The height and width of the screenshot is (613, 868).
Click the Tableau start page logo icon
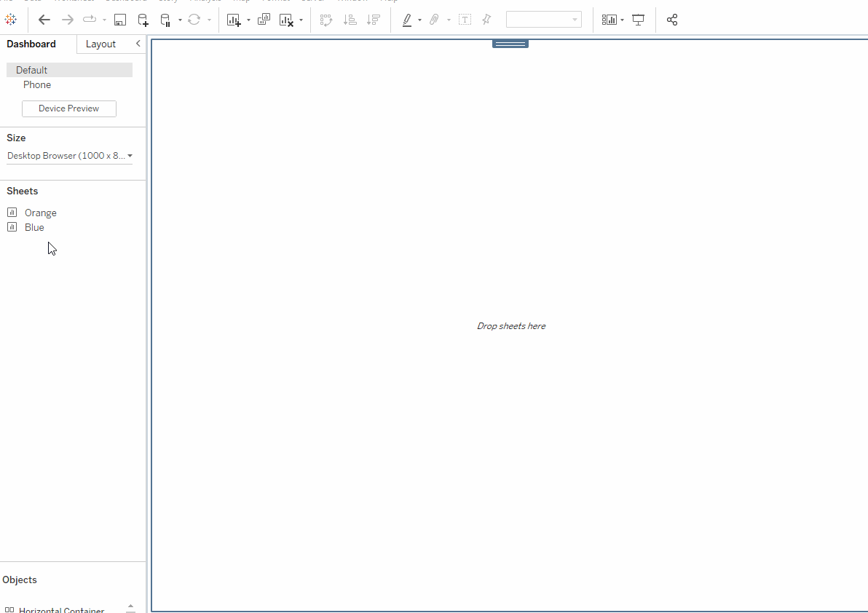11,20
